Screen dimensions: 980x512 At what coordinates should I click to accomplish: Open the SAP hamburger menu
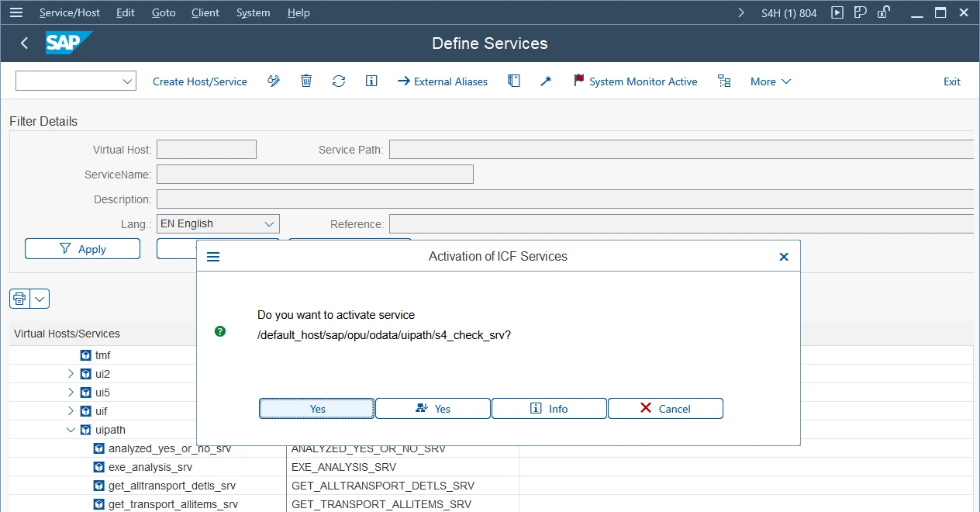(x=16, y=12)
